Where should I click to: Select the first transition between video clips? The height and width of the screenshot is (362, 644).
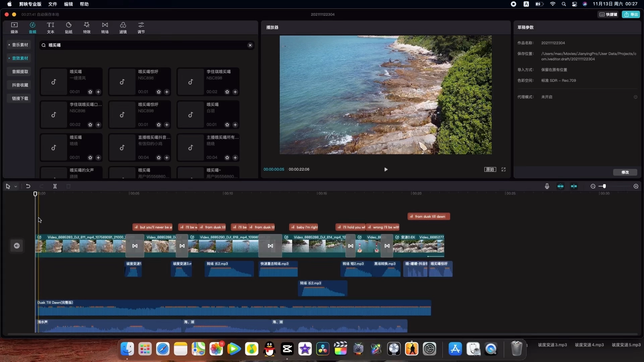pos(135,246)
